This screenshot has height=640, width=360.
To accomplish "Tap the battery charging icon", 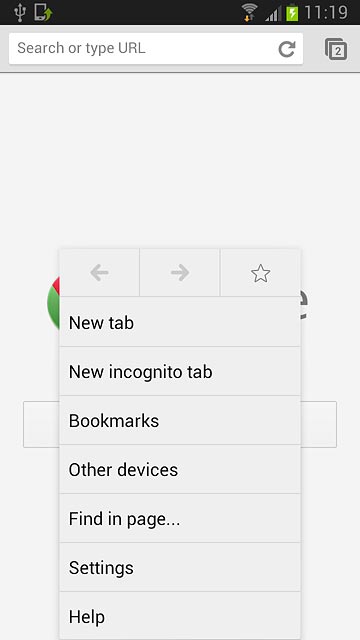I will pyautogui.click(x=292, y=12).
